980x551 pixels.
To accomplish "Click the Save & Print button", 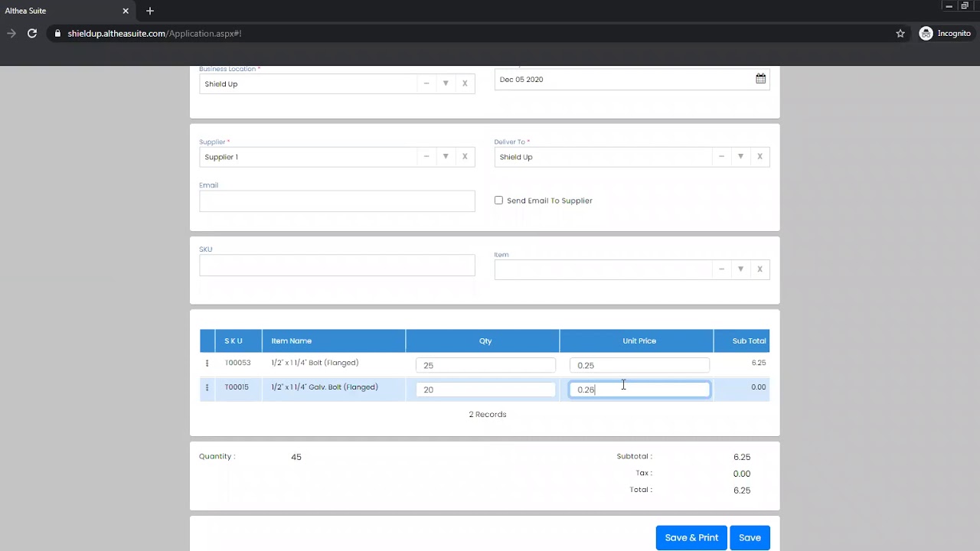I will 691,537.
